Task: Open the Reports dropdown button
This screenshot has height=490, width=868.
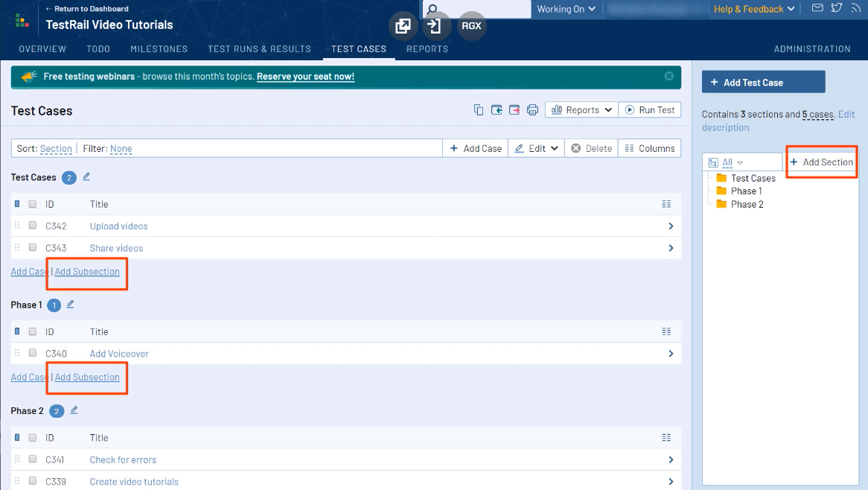Action: (582, 110)
